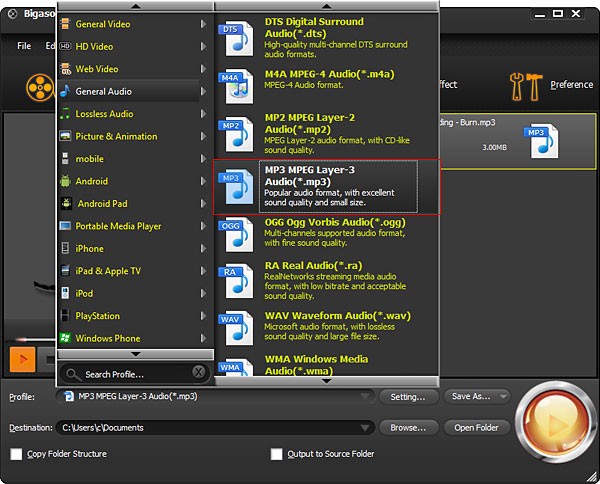Click the Picture & Animation icon
This screenshot has height=484, width=600.
pos(65,136)
